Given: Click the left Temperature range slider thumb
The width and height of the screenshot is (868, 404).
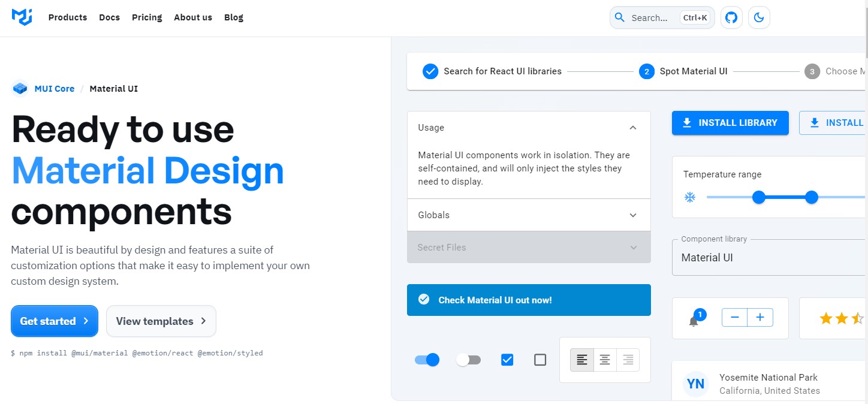Looking at the screenshot, I should [759, 197].
